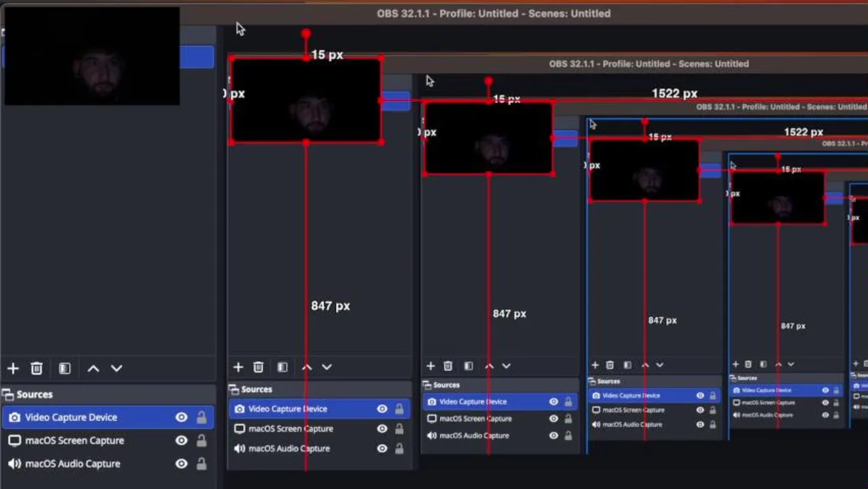
Task: Toggle Video Capture Device eye in the first mirrored copy
Action: tap(382, 409)
